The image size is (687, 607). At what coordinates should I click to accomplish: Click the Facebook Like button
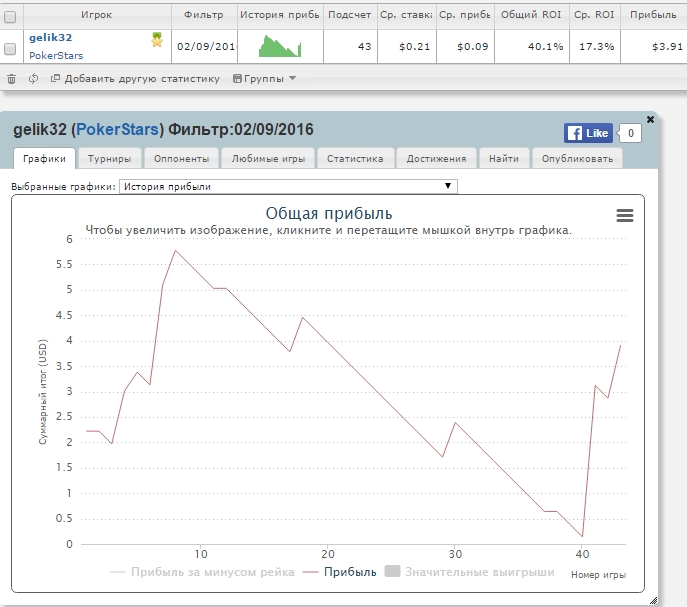click(588, 133)
